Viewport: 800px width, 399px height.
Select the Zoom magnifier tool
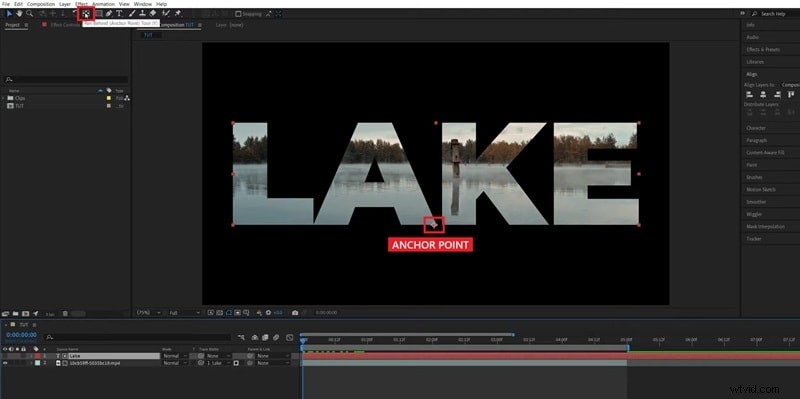pos(30,13)
